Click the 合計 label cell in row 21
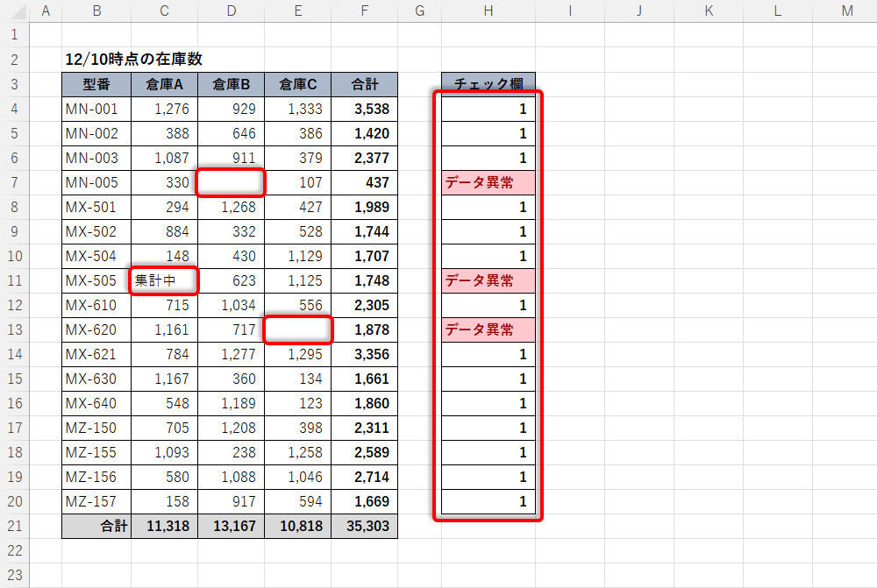 (96, 526)
